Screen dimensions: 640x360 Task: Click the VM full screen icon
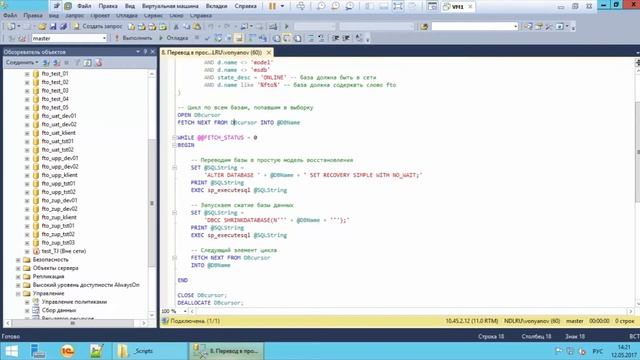(x=398, y=6)
